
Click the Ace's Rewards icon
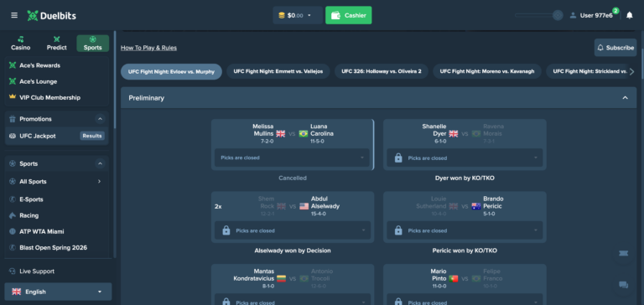[x=13, y=65]
